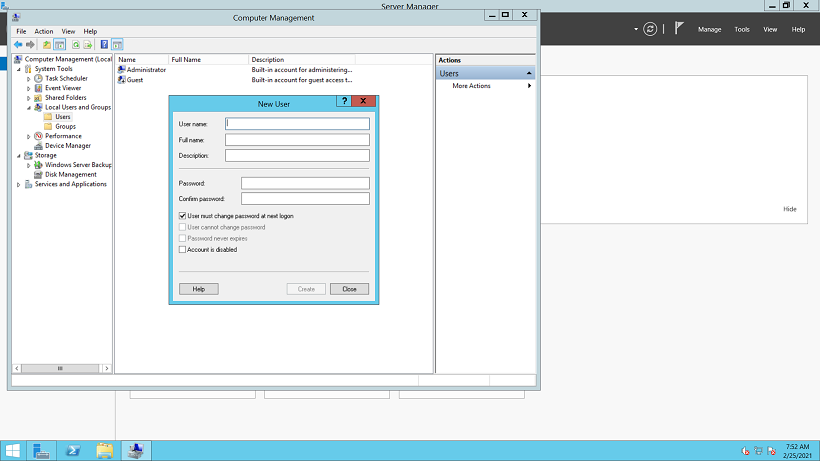Check the Account is disabled box
Image resolution: width=820 pixels, height=461 pixels.
183,250
